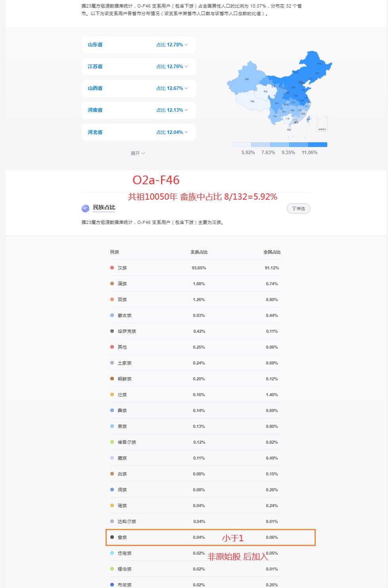Click the brown dot beside 满族
Image resolution: width=388 pixels, height=588 pixels.
[x=112, y=284]
